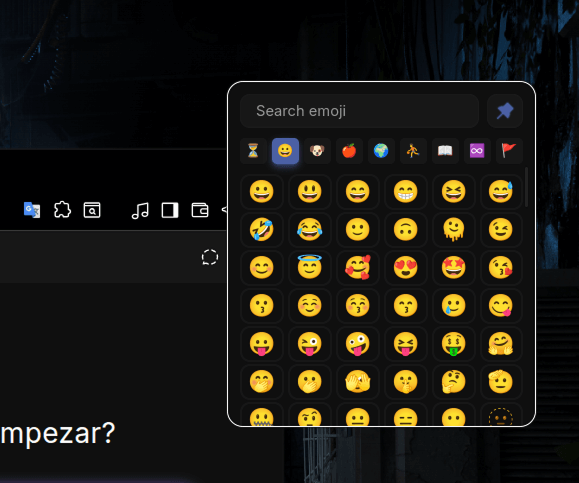Switch to the animals dog-face tab

(317, 151)
